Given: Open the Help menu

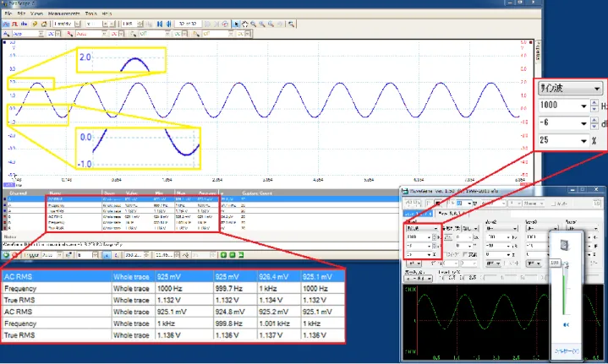Looking at the screenshot, I should coord(107,14).
